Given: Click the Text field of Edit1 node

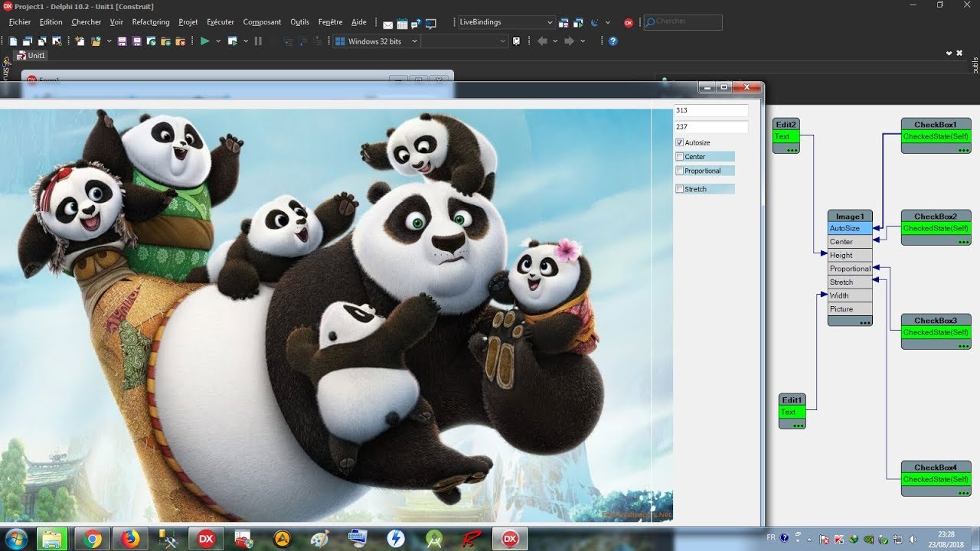Looking at the screenshot, I should (792, 412).
